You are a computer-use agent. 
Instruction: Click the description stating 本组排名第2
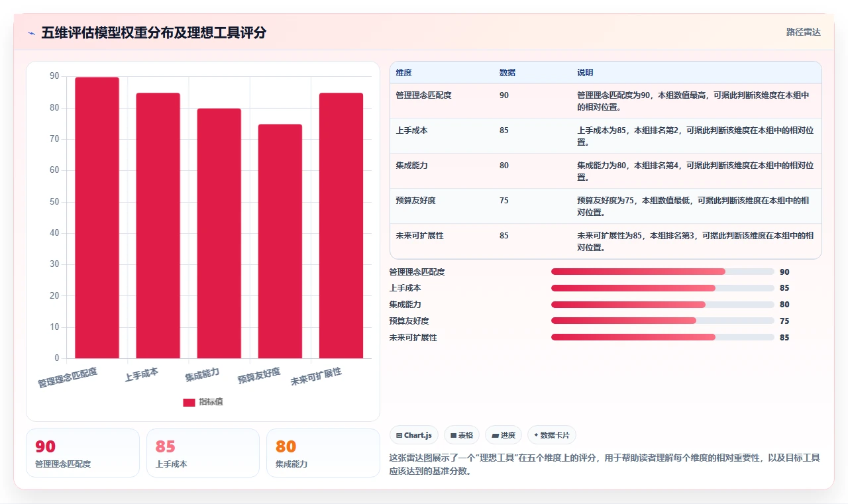[x=696, y=136]
